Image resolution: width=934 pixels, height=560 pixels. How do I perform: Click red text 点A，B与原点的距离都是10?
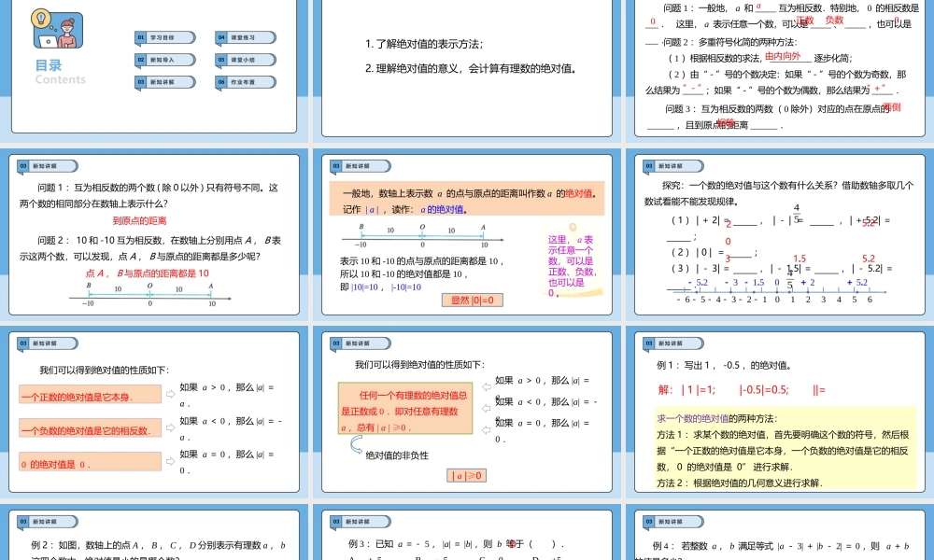(x=148, y=273)
